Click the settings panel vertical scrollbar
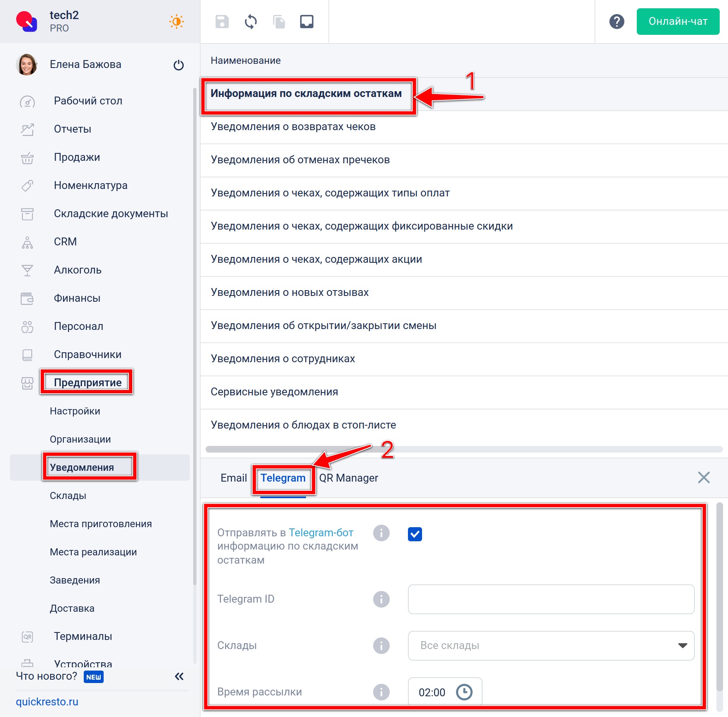Screen dimensions: 728x717 point(720,597)
